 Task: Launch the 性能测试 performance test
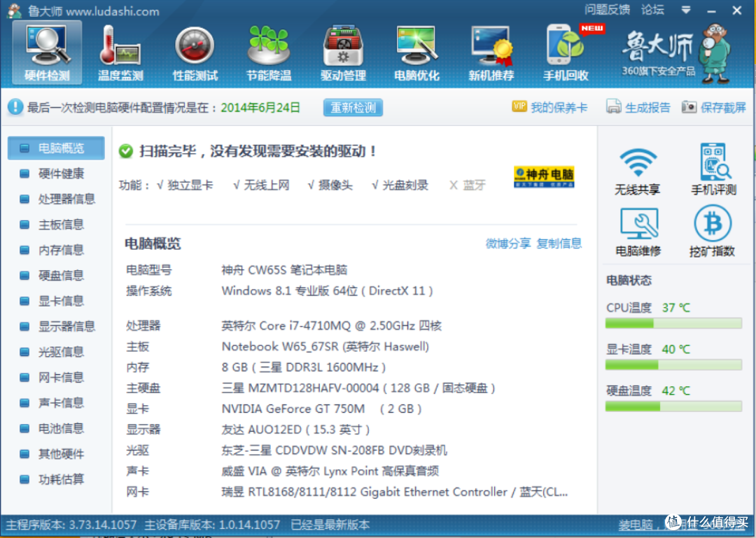195,52
